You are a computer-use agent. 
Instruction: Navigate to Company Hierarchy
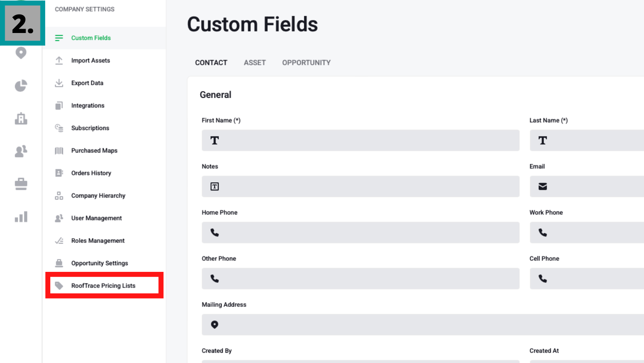point(98,196)
